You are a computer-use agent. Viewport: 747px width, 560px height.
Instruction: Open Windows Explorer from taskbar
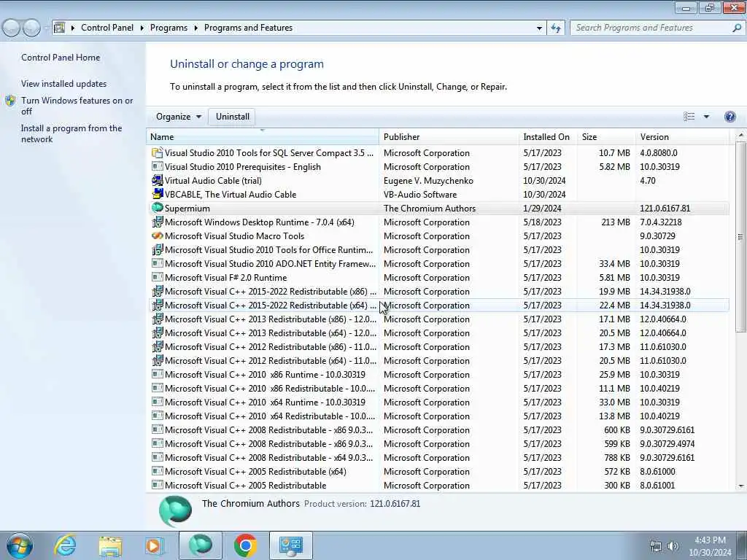point(110,545)
